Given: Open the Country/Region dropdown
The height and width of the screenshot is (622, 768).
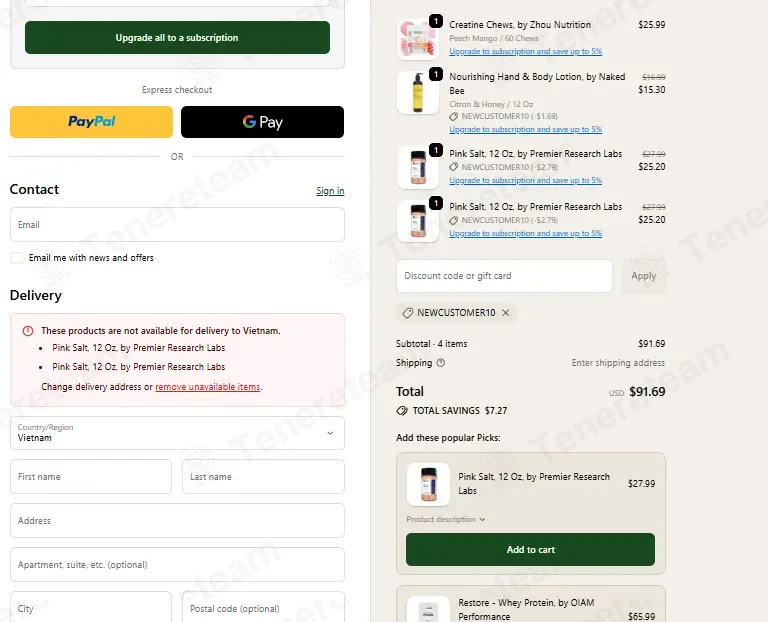Looking at the screenshot, I should tap(177, 433).
